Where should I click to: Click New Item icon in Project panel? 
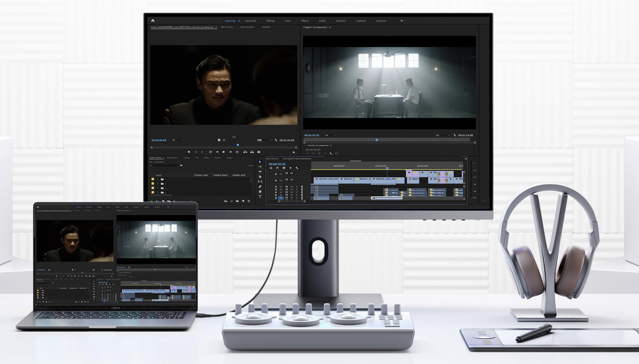(x=243, y=201)
